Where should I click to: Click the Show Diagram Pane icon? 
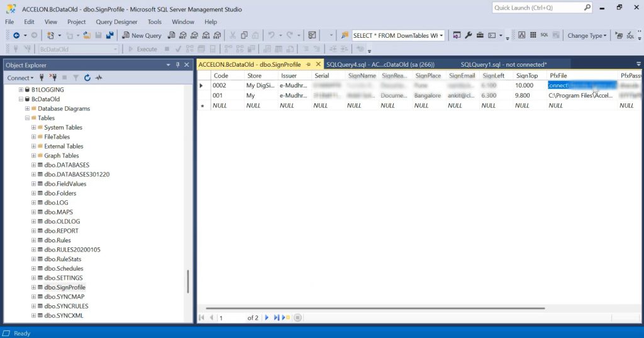coord(521,35)
